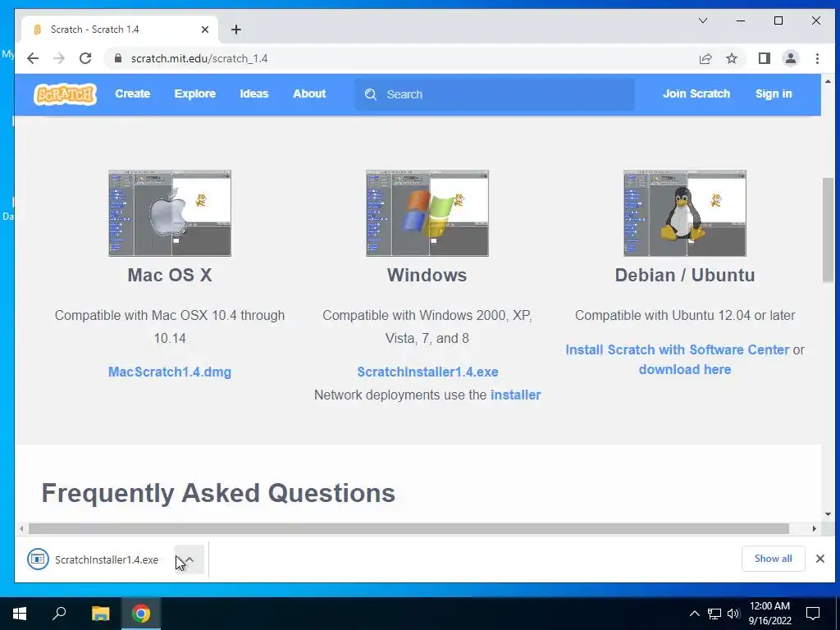Open Chrome's three-dot menu

[x=817, y=58]
